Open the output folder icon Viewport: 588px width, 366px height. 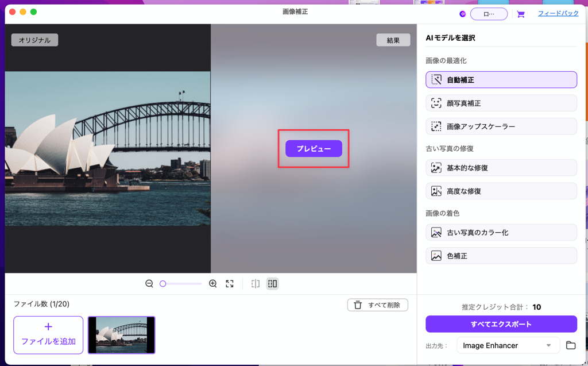[570, 345]
